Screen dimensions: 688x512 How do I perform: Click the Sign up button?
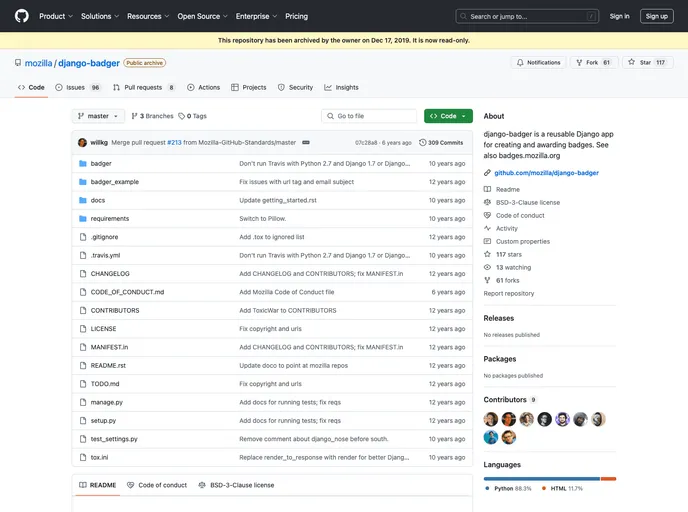656,16
